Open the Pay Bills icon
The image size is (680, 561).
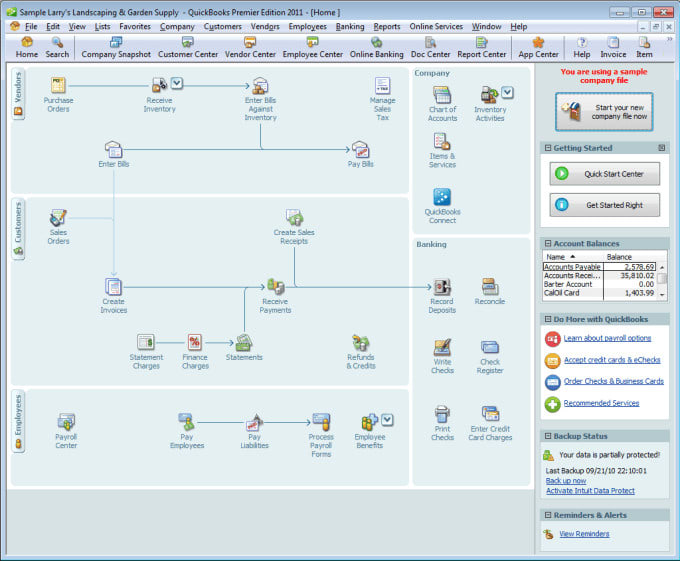(360, 150)
